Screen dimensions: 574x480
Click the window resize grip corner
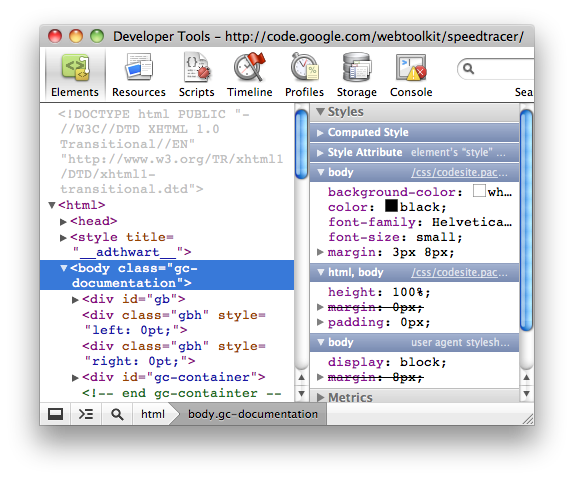coord(528,419)
